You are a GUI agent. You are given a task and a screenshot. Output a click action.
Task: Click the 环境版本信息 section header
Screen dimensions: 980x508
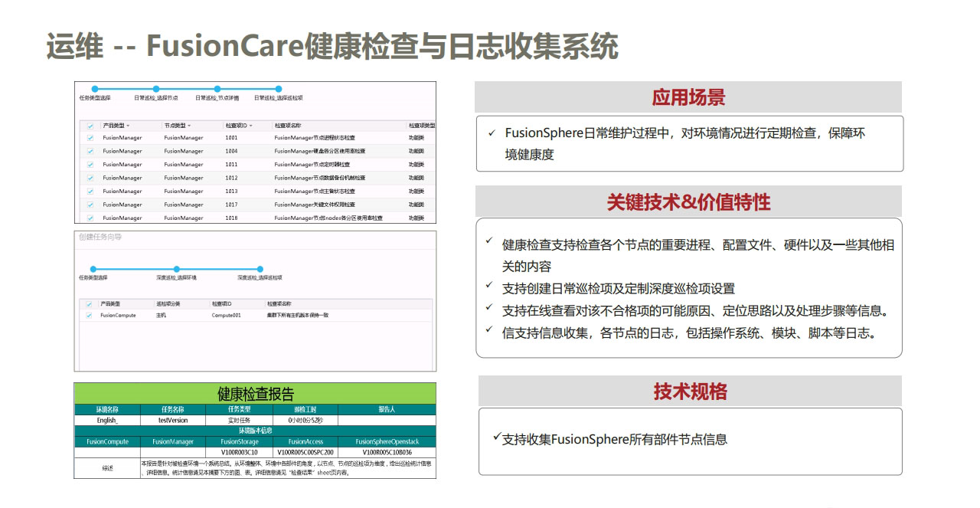point(255,431)
